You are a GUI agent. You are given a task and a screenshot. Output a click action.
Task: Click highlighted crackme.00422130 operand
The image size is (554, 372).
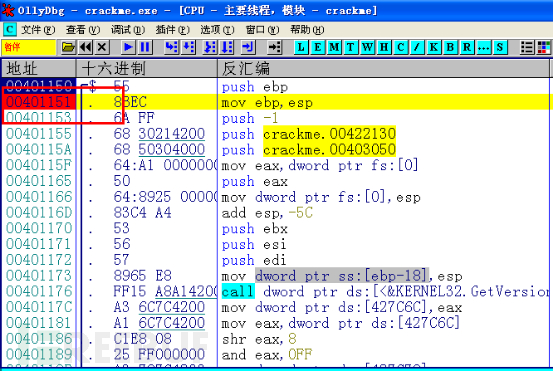329,134
